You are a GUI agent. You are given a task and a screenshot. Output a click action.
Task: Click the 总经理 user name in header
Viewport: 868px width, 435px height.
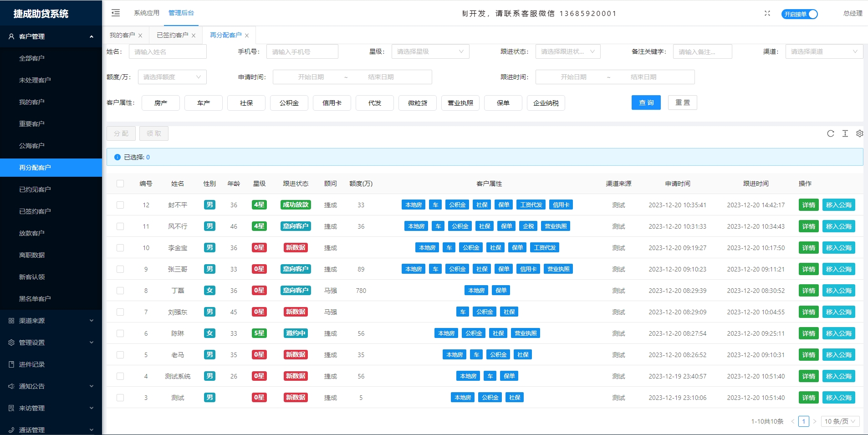click(853, 13)
